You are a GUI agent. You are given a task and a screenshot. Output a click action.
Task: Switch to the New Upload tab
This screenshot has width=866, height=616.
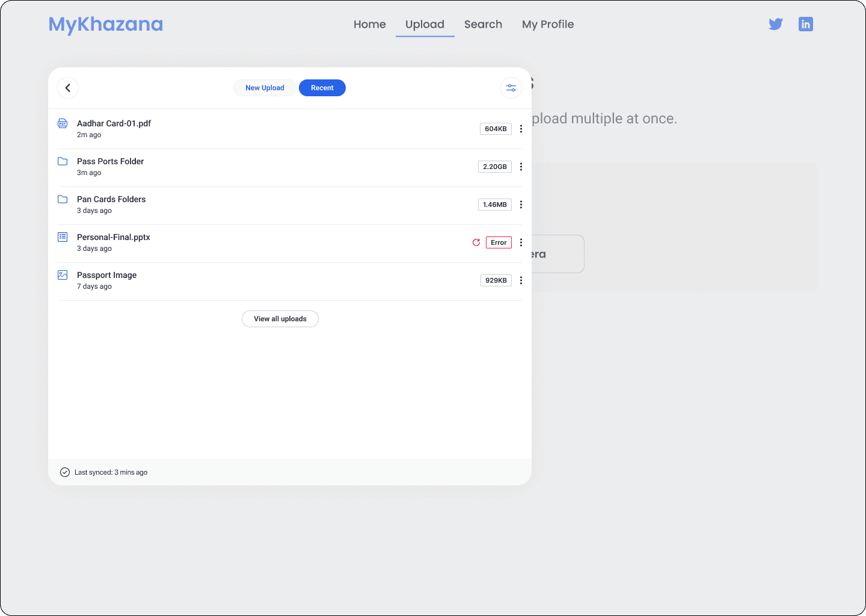click(265, 88)
